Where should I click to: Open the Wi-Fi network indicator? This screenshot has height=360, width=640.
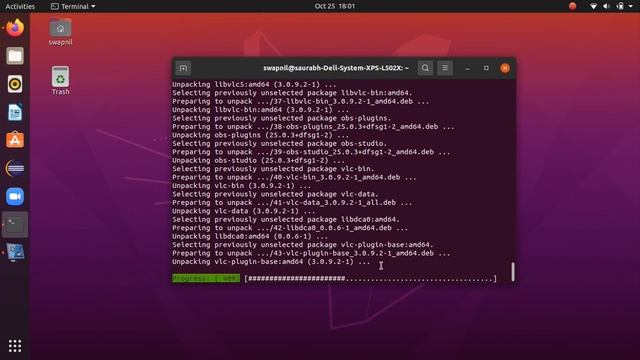coord(593,6)
